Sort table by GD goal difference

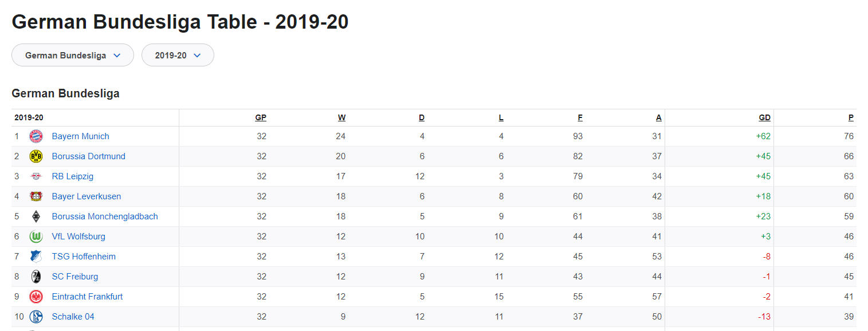[x=764, y=118]
